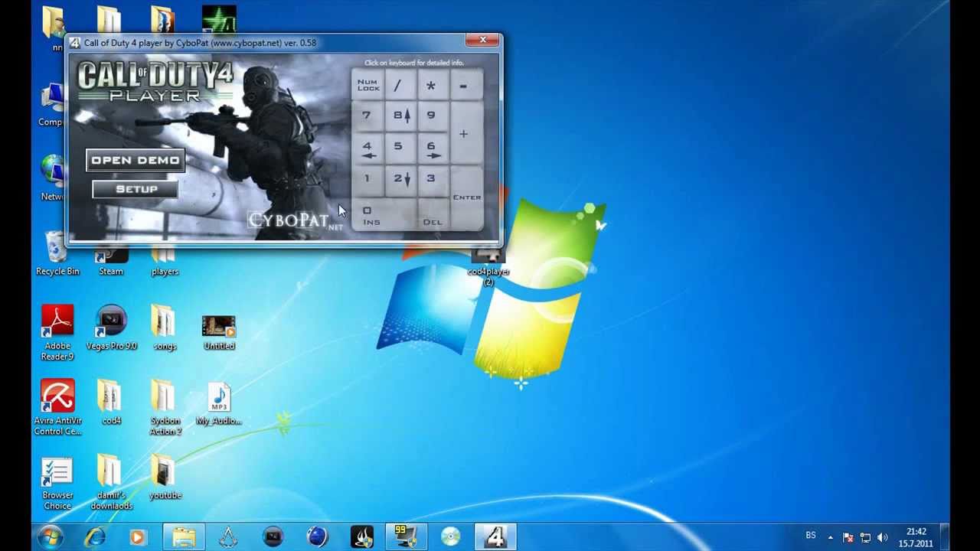This screenshot has height=551, width=980.
Task: Click the black Vegas Pro taskbar icon
Action: pyautogui.click(x=273, y=536)
